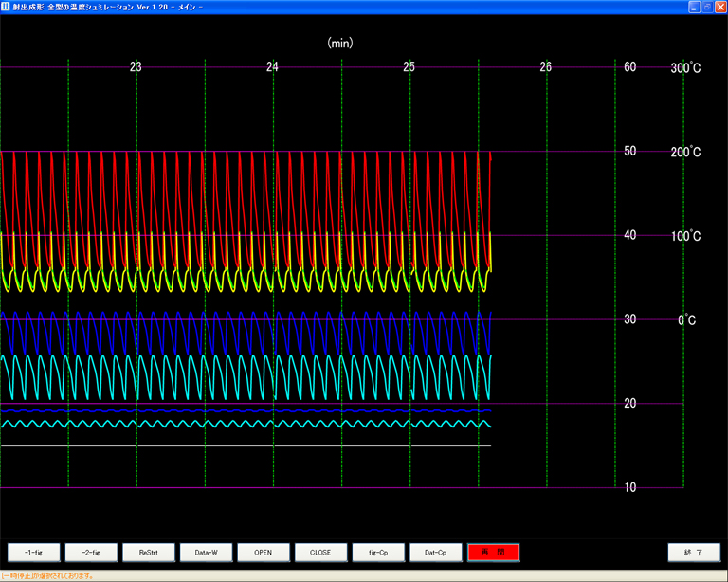Click the CLOSE button in the bottom row
The height and width of the screenshot is (582, 728).
click(320, 553)
